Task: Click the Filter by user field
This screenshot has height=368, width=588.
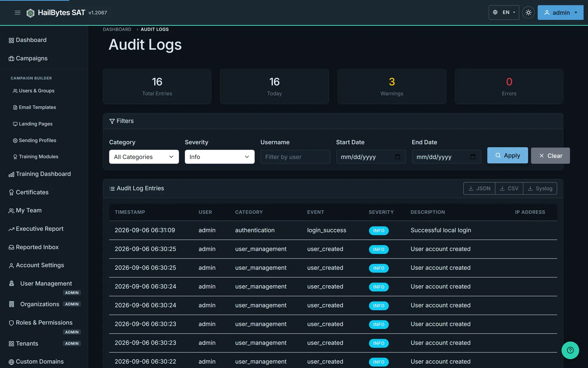Action: tap(295, 157)
